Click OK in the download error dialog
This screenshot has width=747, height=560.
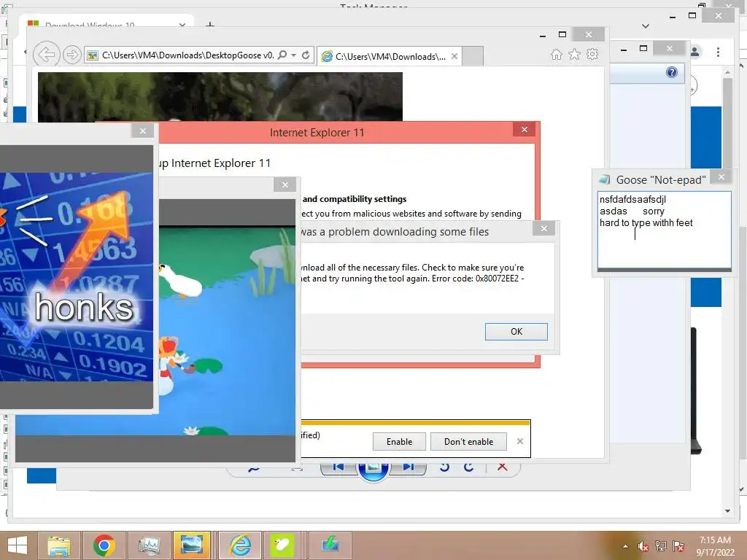(516, 332)
